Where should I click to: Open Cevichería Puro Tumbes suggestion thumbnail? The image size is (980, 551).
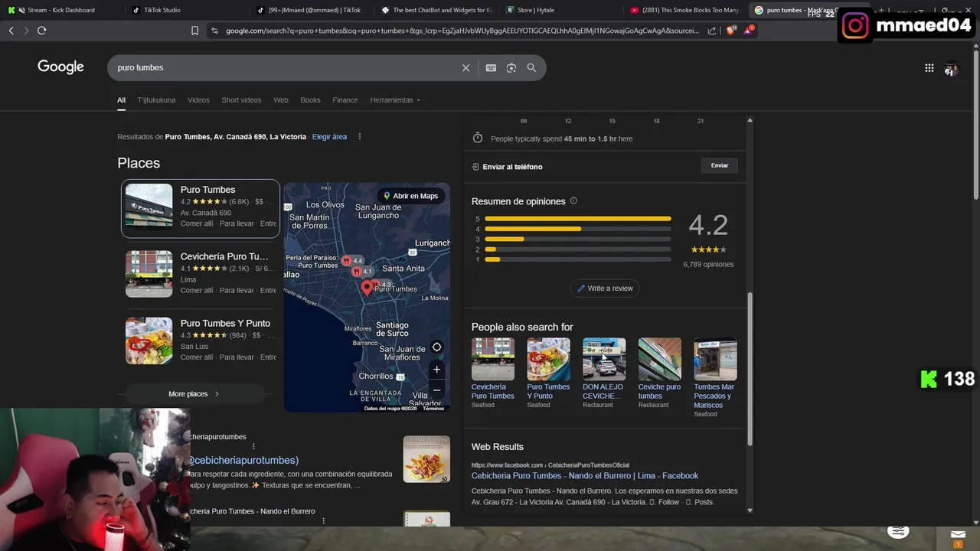coord(492,359)
